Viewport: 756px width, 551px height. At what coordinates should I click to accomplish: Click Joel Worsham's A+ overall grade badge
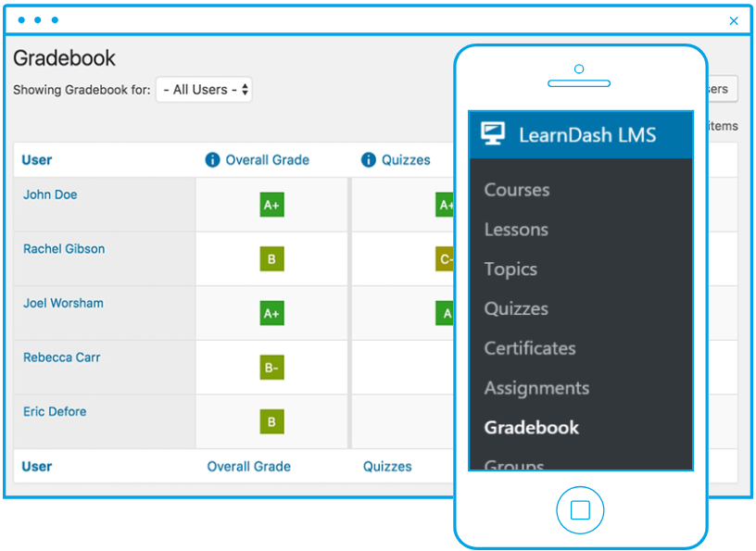click(x=272, y=313)
